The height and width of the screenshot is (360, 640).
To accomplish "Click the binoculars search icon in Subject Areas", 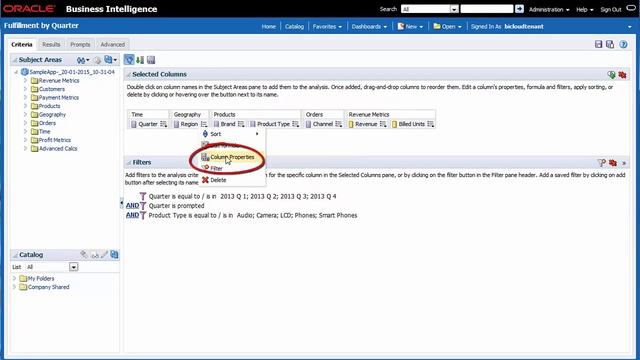I will 81,60.
